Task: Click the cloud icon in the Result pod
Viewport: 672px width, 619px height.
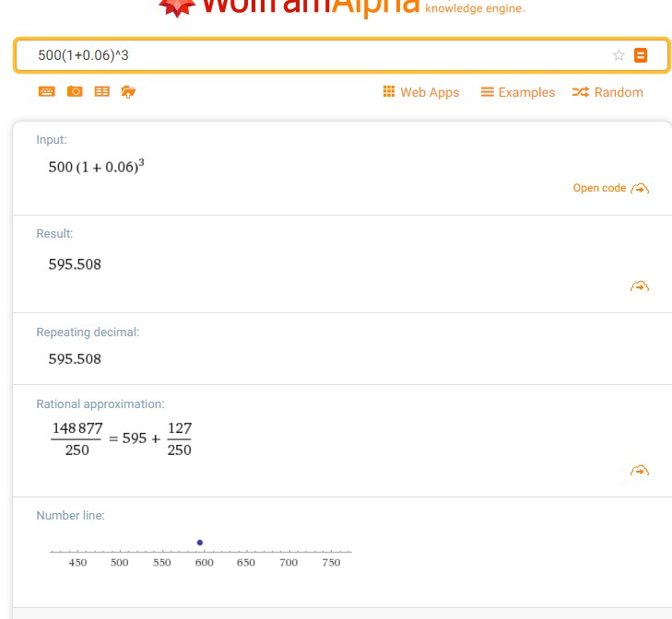Action: [639, 286]
